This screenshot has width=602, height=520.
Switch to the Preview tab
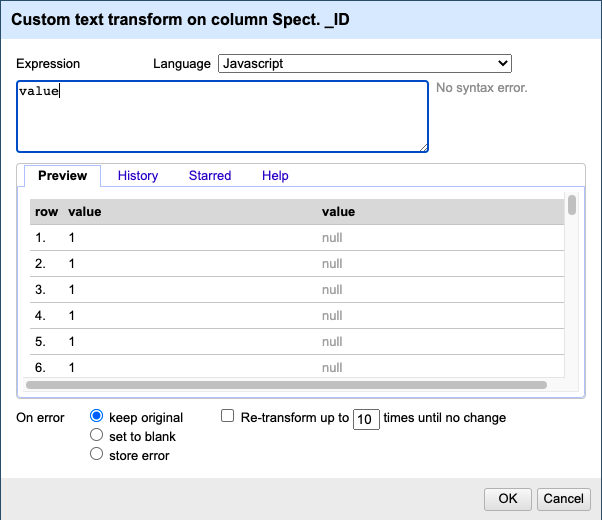(63, 176)
